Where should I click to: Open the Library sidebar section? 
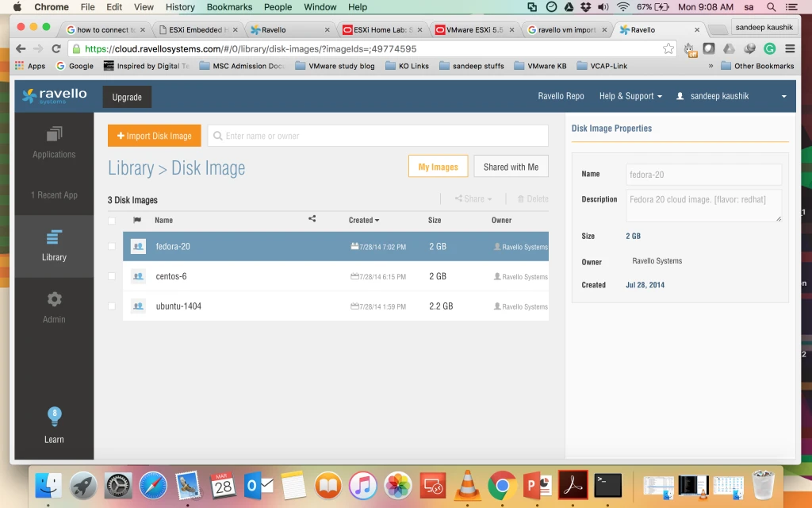[x=54, y=246]
